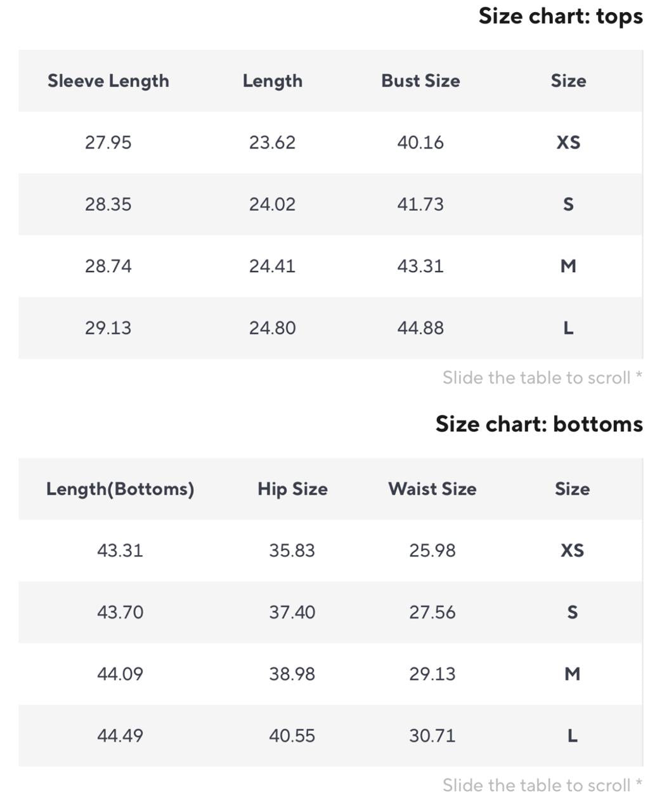The height and width of the screenshot is (812, 662).
Task: Click the Size chart: bottoms heading
Action: click(539, 424)
